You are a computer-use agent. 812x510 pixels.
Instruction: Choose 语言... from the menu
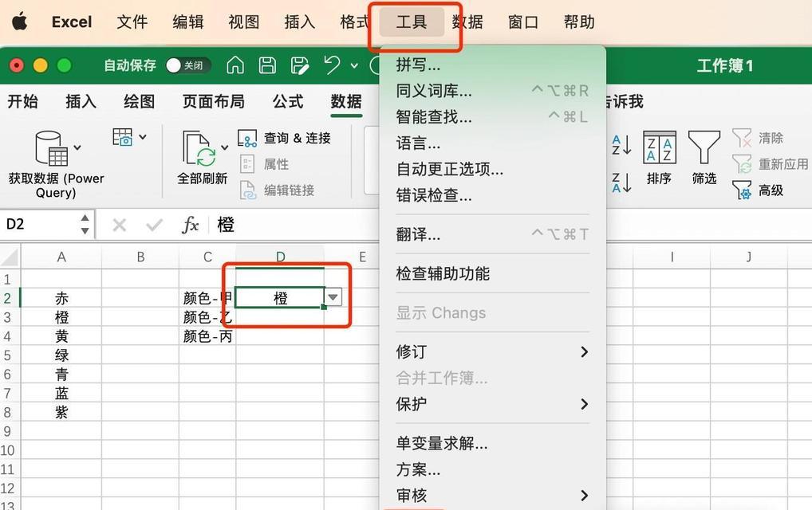coord(493,143)
